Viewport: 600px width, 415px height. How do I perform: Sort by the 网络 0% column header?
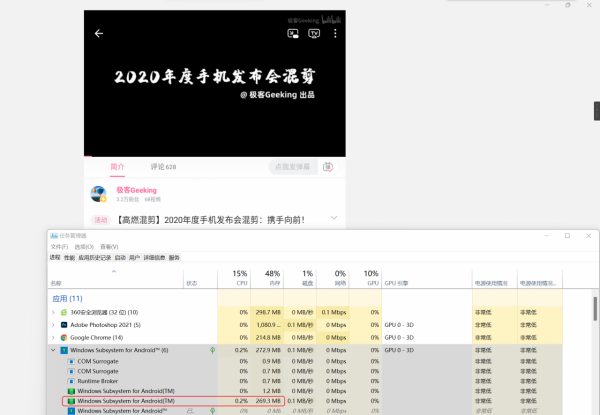[x=332, y=278]
